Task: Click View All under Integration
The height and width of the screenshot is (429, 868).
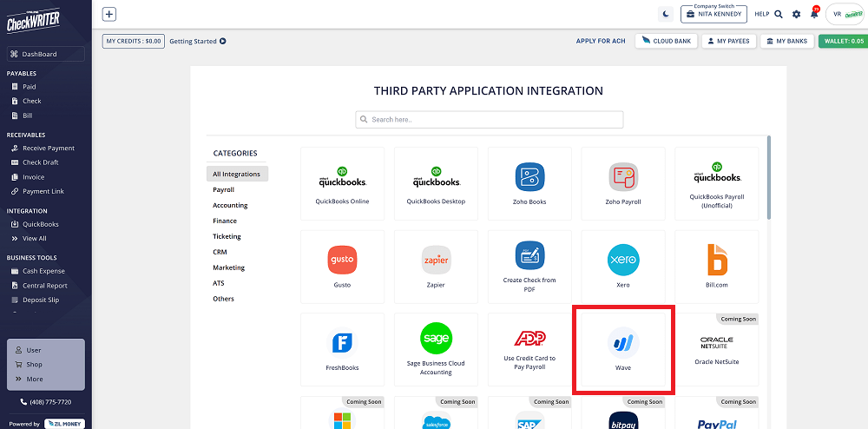Action: [30, 239]
